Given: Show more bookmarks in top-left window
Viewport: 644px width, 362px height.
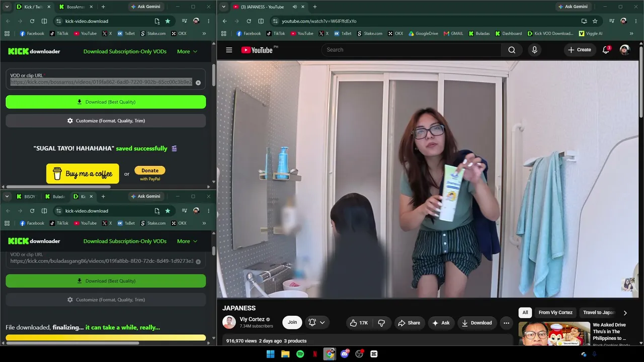Looking at the screenshot, I should 204,34.
